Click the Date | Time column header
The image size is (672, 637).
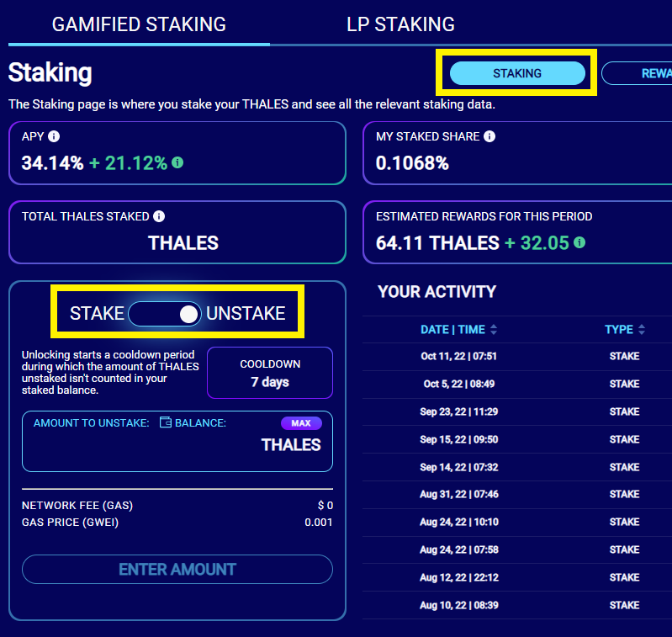tap(453, 329)
